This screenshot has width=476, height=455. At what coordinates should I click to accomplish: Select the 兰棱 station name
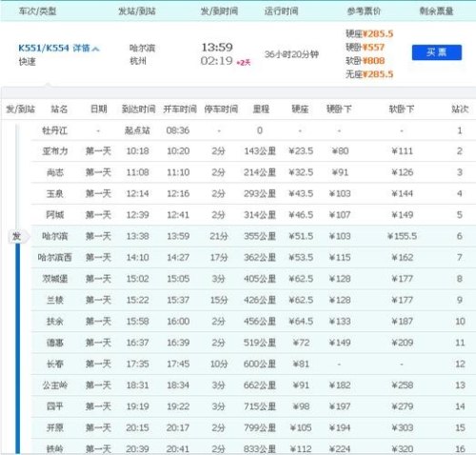tap(55, 300)
